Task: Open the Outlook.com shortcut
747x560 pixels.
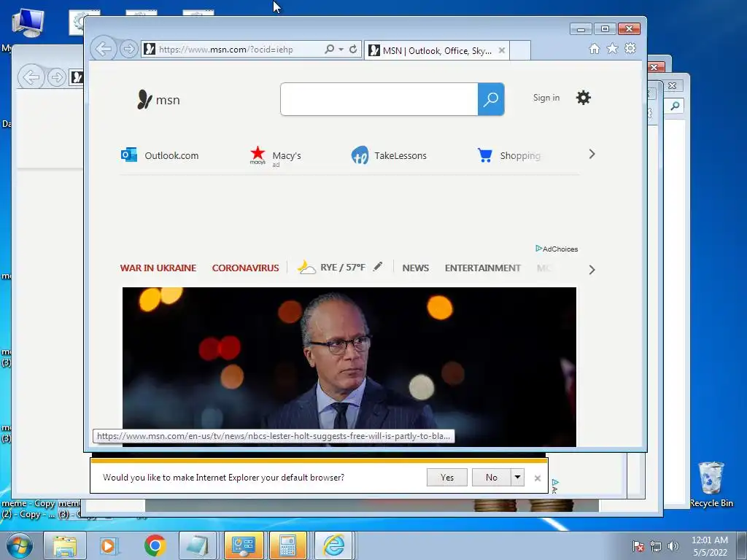Action: (160, 155)
